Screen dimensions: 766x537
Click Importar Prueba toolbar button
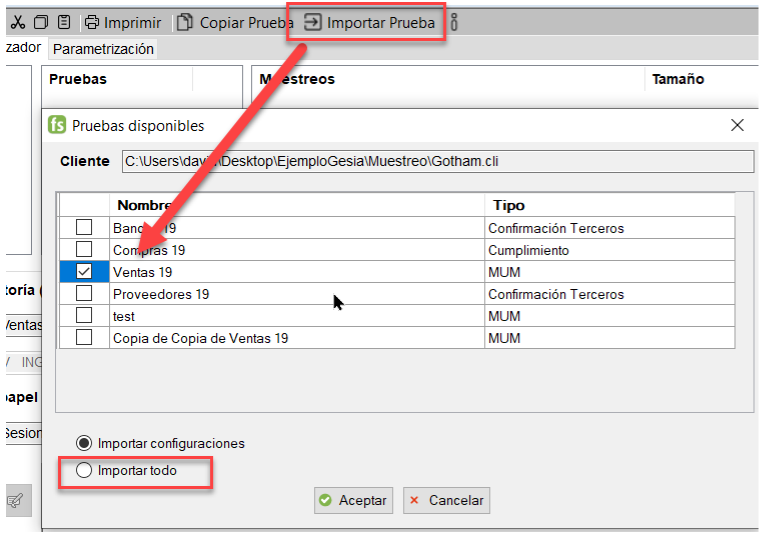tap(370, 22)
